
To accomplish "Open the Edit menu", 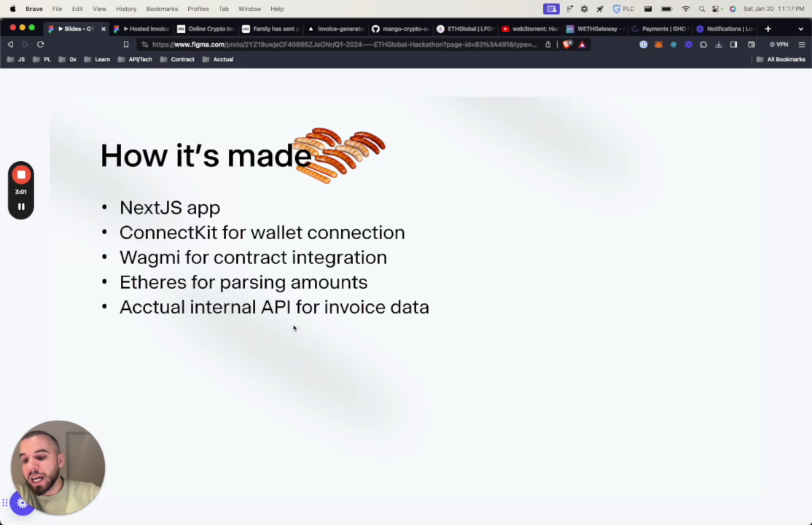I will point(77,9).
